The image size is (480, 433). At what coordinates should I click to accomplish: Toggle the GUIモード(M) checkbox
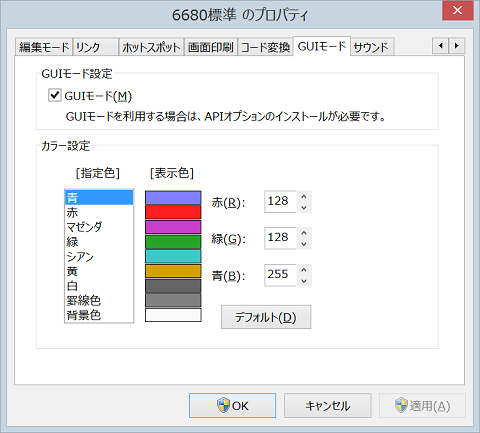click(x=54, y=95)
